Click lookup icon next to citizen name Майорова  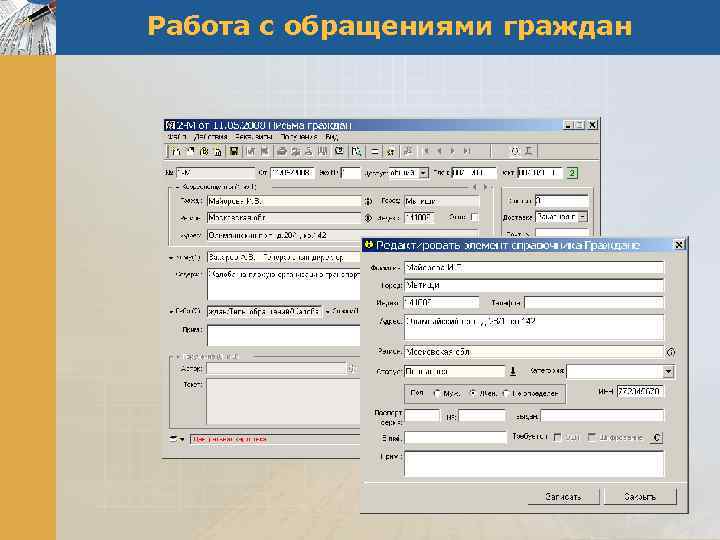(368, 201)
